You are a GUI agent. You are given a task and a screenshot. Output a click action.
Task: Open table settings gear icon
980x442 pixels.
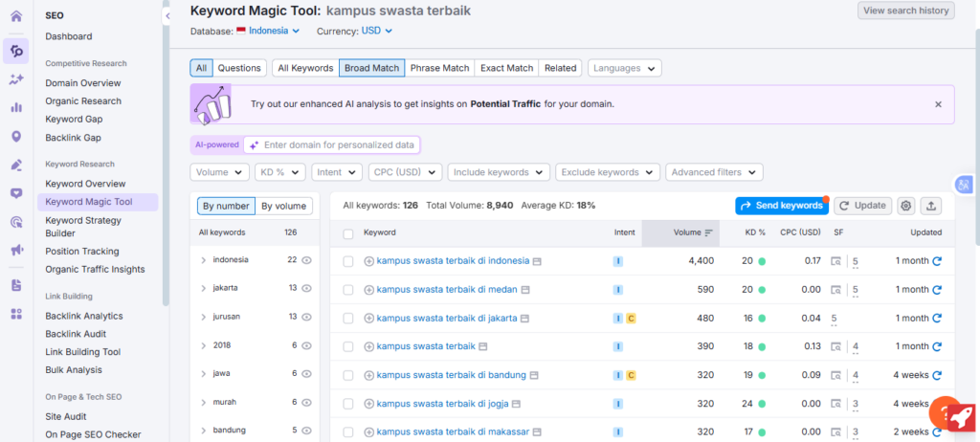click(x=905, y=206)
